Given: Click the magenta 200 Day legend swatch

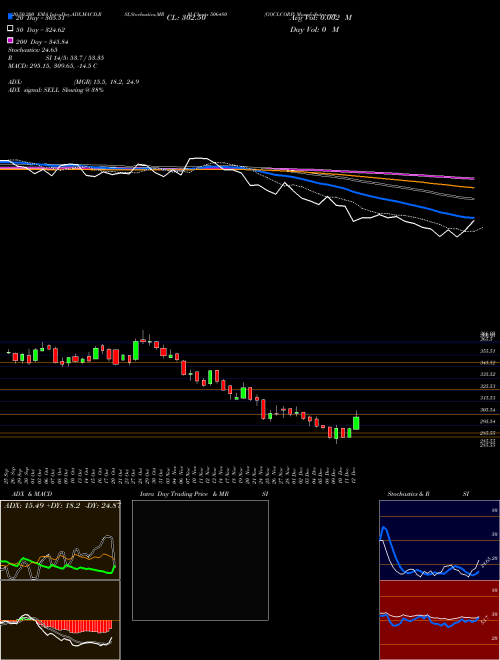Looking at the screenshot, I should click(10, 40).
